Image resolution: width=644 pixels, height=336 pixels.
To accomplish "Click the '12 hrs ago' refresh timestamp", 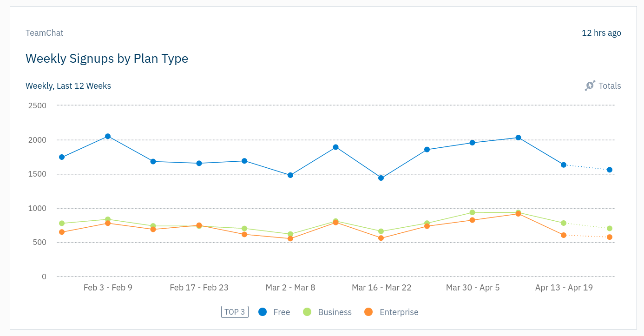I will (x=601, y=33).
